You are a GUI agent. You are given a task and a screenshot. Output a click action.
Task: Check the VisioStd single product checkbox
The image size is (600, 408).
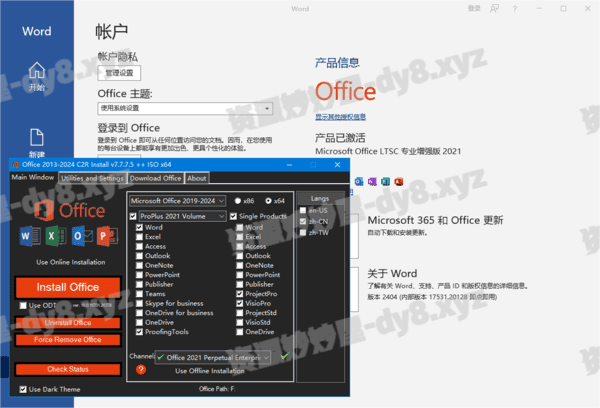click(x=240, y=322)
